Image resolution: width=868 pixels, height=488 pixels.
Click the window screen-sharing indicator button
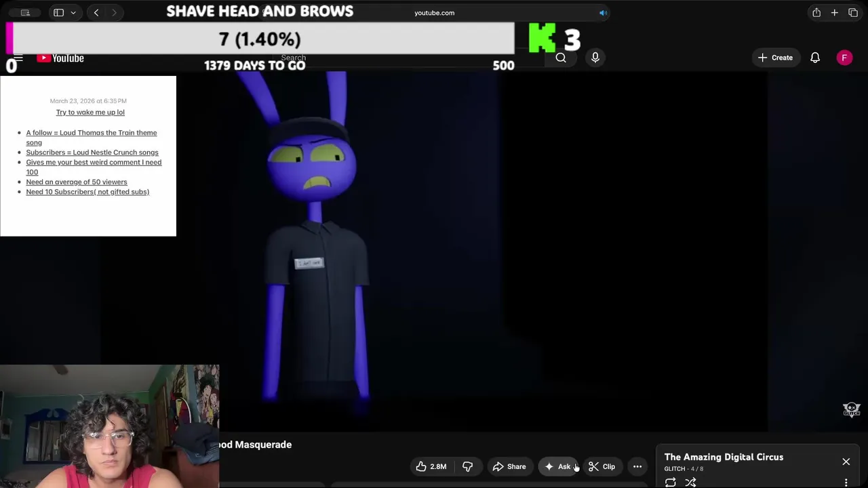(25, 13)
